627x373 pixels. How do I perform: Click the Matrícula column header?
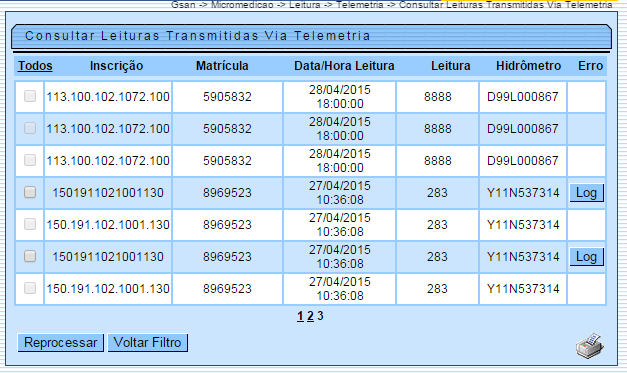[222, 66]
